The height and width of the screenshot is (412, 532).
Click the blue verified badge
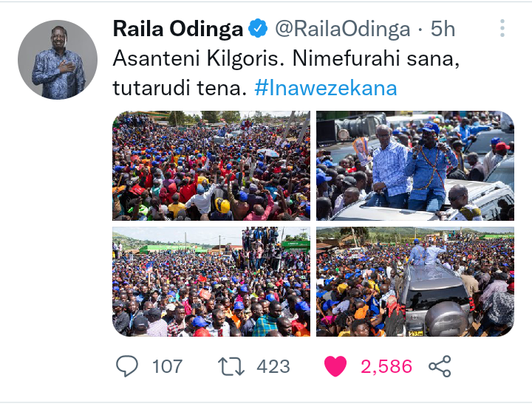click(x=258, y=28)
